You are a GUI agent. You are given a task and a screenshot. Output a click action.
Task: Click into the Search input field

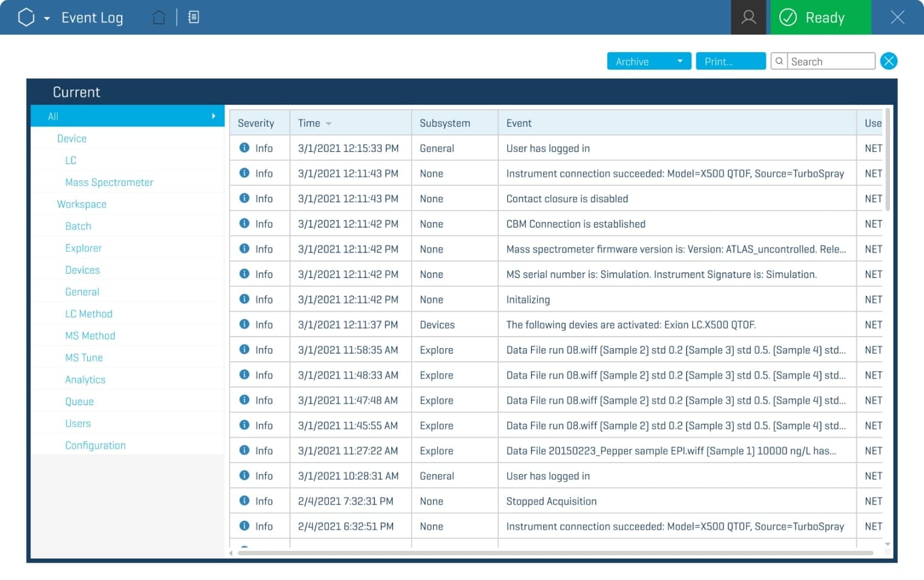(830, 62)
